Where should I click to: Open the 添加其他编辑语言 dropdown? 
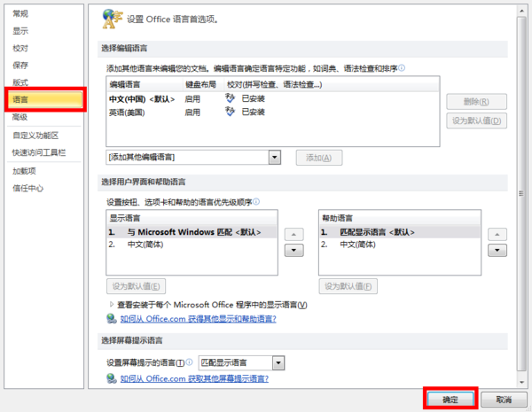click(275, 158)
